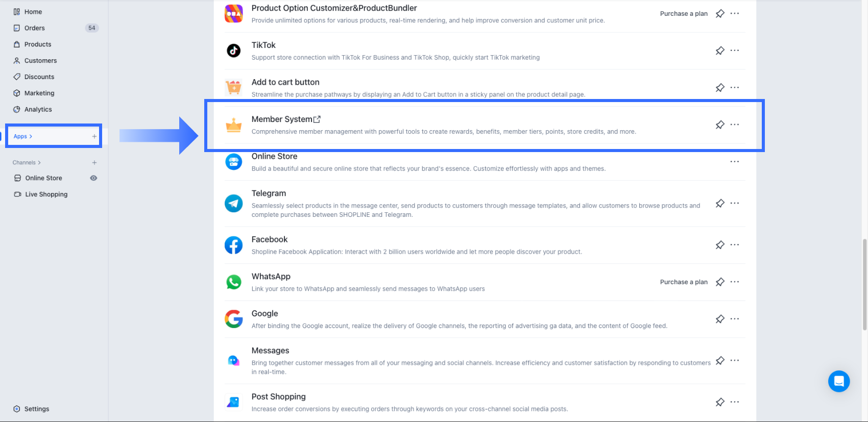Add a new app with plus button
The height and width of the screenshot is (422, 868).
[94, 136]
